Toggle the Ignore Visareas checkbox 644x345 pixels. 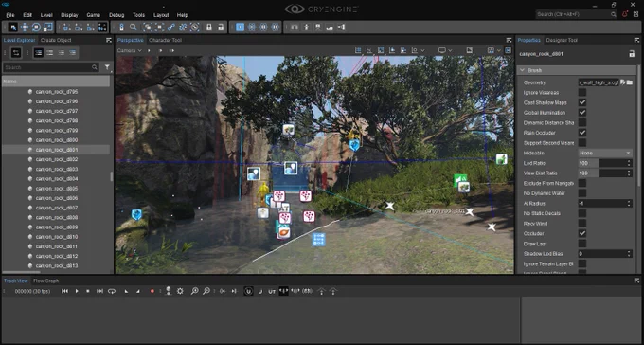(x=582, y=93)
